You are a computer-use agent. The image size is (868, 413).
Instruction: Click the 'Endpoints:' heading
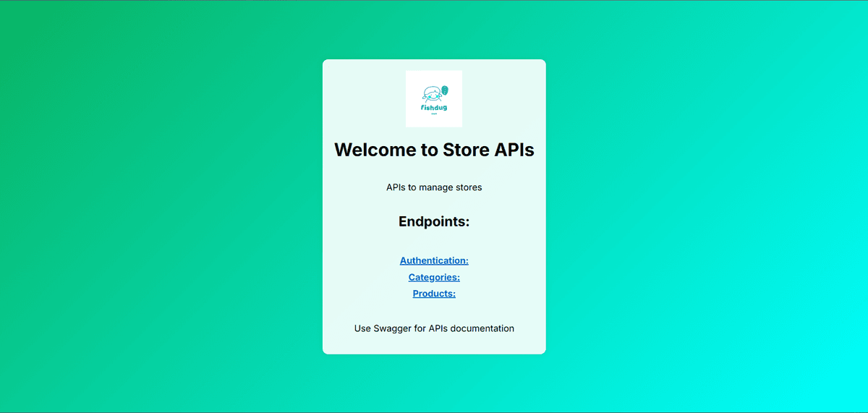pos(434,221)
